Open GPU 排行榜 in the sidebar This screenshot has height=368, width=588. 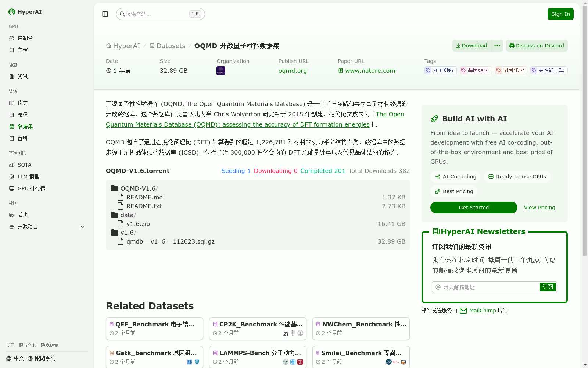[x=31, y=188]
